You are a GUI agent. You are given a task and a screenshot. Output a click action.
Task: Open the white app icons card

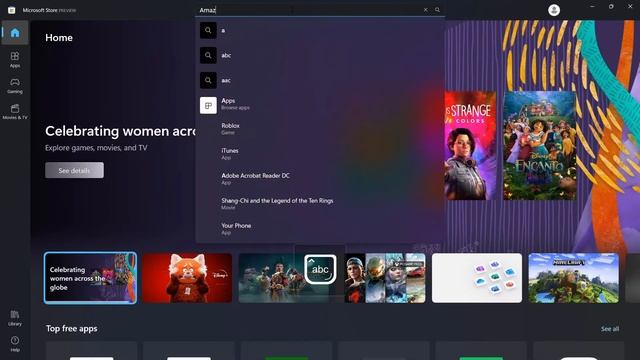coord(477,278)
